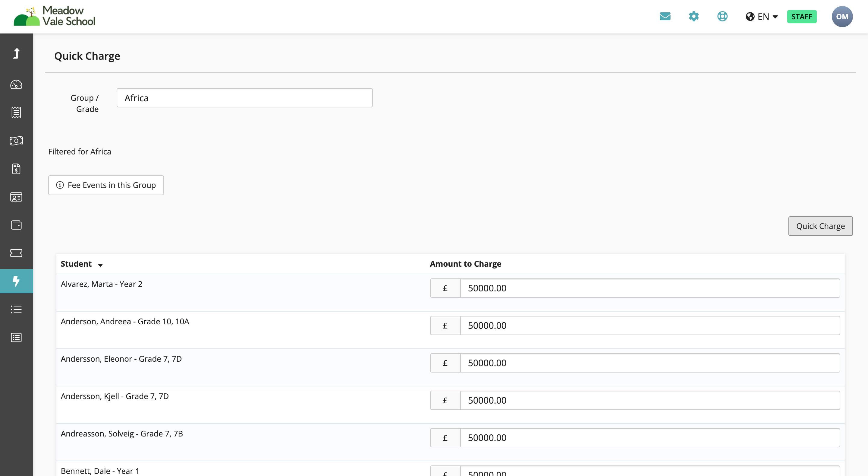
Task: Open the receipt sidebar icon
Action: click(x=16, y=112)
